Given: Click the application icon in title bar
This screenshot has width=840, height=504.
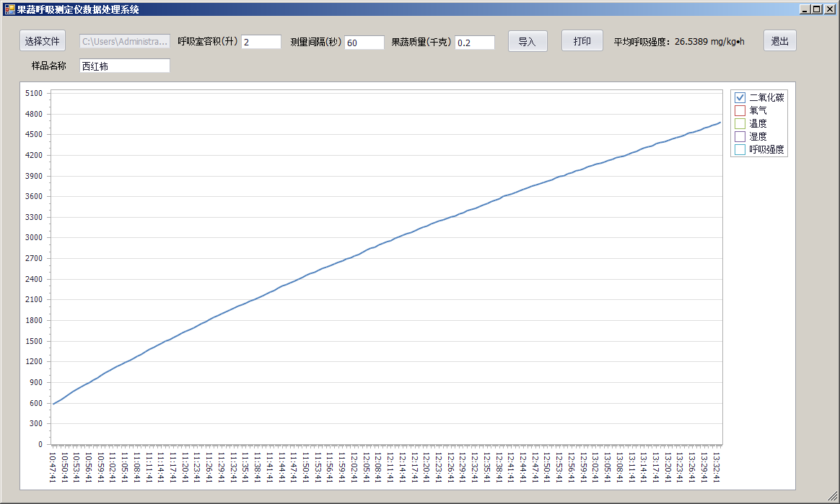Looking at the screenshot, I should tap(9, 9).
